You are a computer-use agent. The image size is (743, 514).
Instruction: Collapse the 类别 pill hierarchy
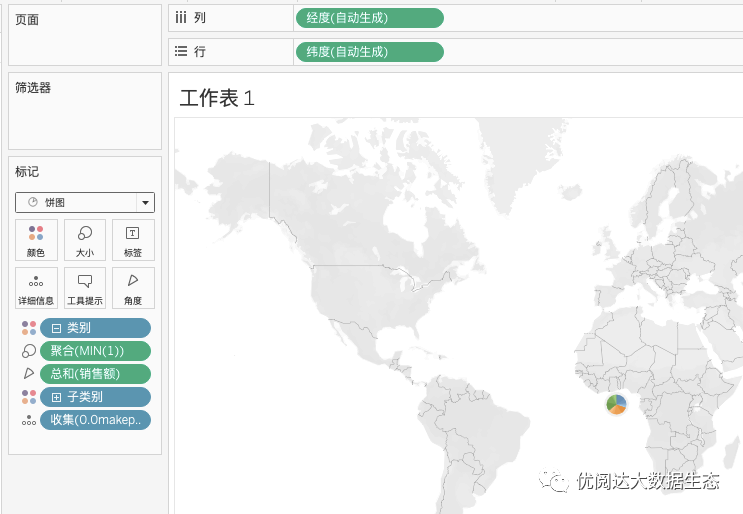[x=56, y=328]
